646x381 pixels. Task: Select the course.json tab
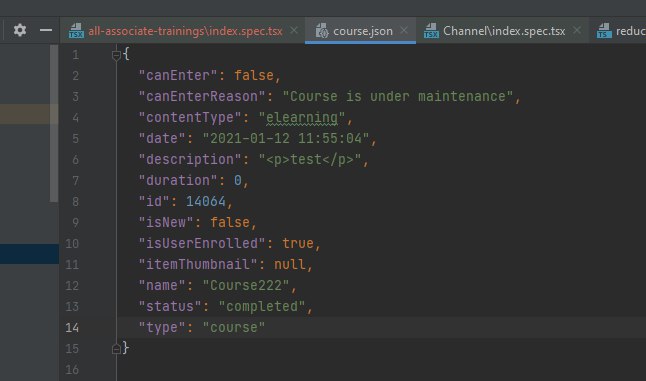(363, 31)
